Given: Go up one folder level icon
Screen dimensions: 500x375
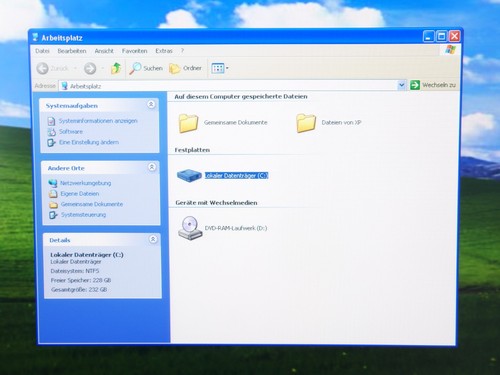Looking at the screenshot, I should pos(116,68).
